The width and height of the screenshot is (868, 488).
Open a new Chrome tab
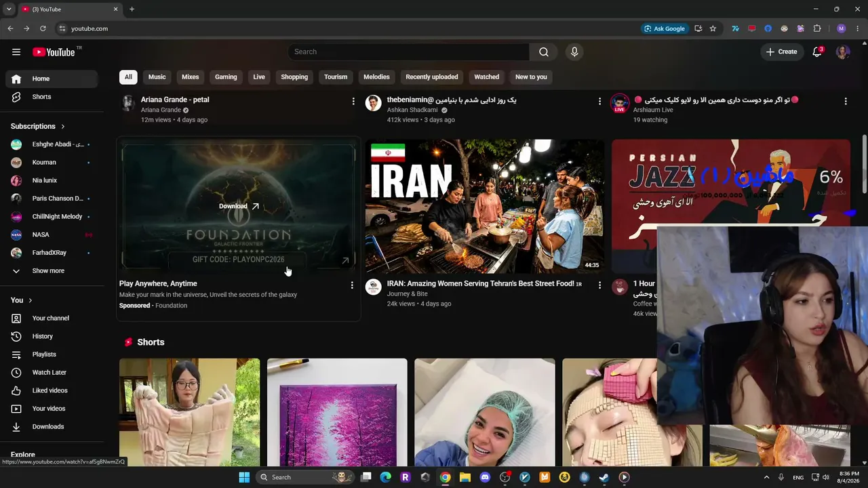[x=132, y=9]
